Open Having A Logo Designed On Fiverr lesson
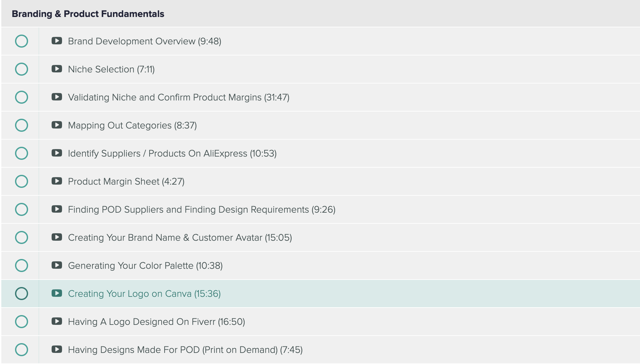 156,322
